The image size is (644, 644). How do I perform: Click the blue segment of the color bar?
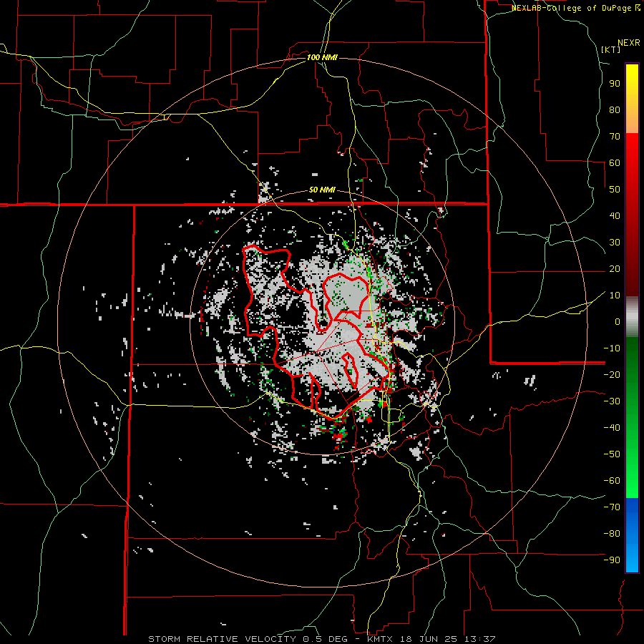[632, 535]
